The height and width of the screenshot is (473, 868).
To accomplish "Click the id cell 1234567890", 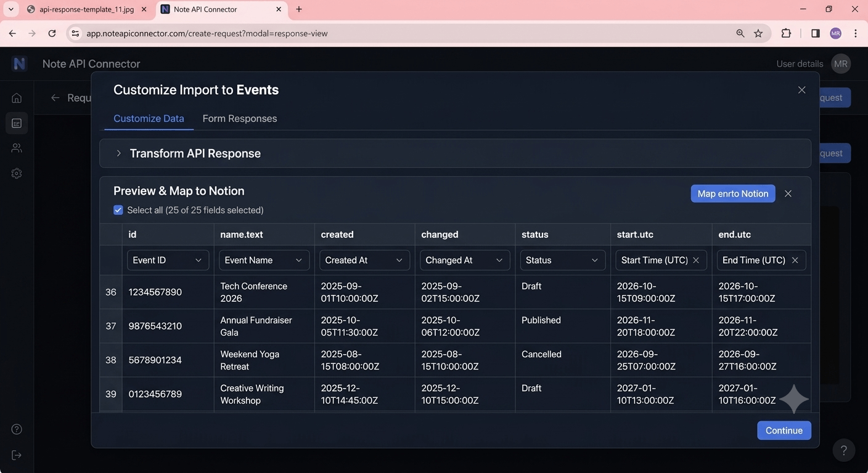I will click(x=168, y=292).
